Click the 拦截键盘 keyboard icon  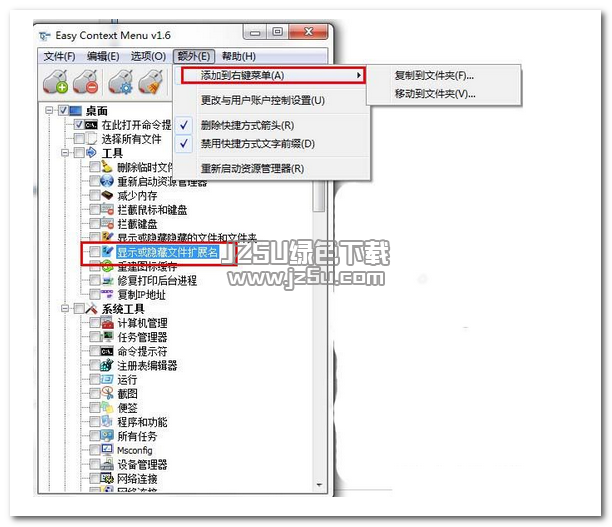click(107, 223)
